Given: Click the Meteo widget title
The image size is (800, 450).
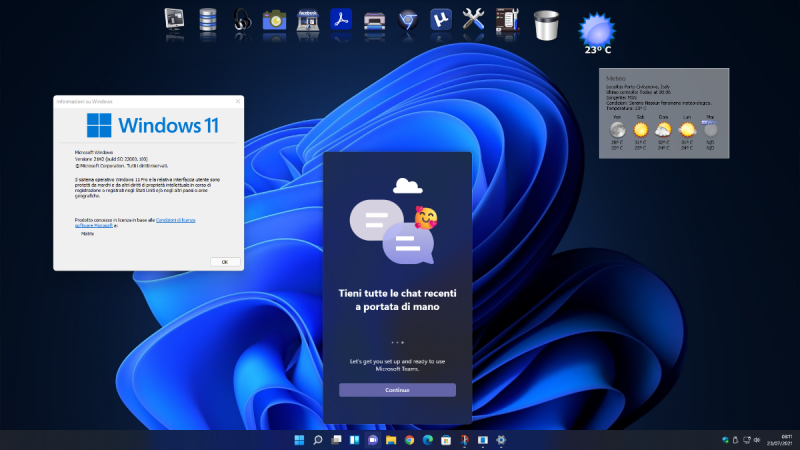Looking at the screenshot, I should point(615,78).
